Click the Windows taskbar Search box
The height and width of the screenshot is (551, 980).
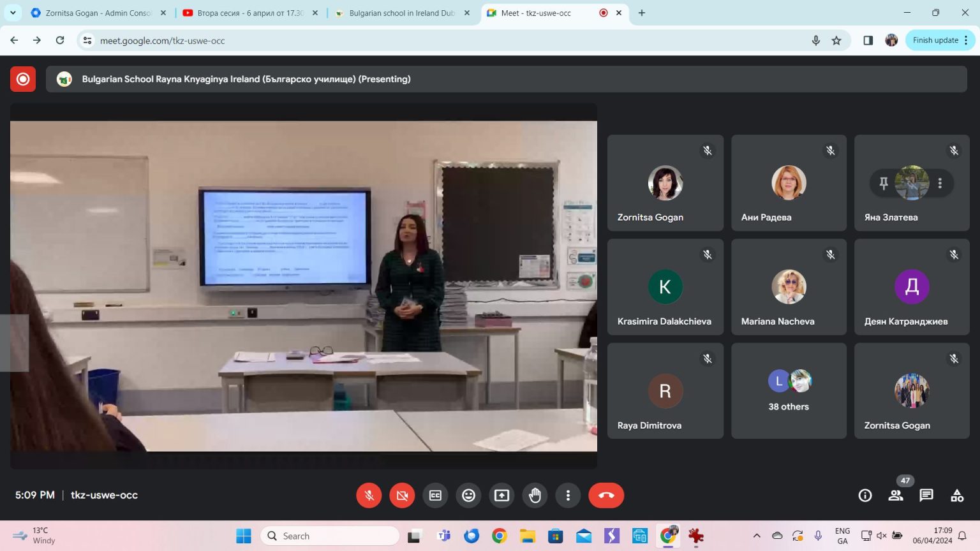click(x=330, y=536)
